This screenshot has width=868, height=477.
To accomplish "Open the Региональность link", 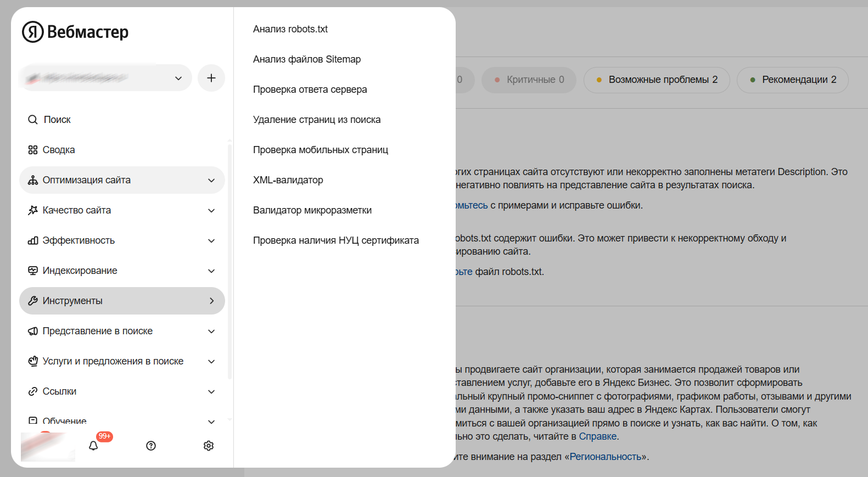I will 606,457.
